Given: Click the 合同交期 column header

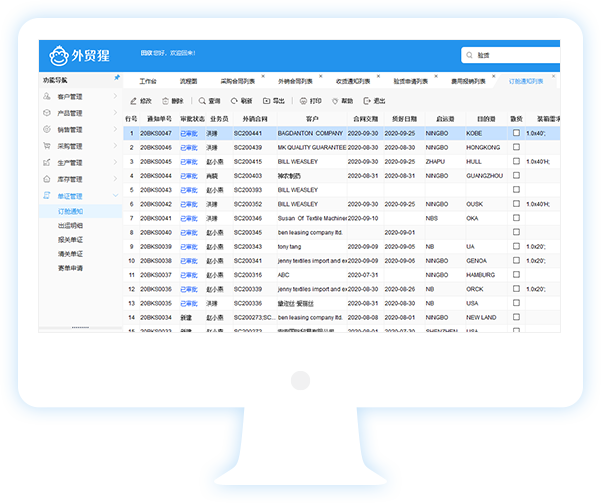Looking at the screenshot, I should (x=366, y=119).
